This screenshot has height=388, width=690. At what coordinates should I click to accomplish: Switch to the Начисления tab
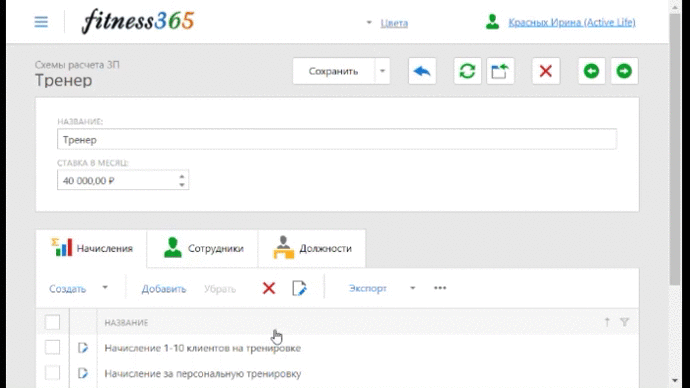coord(92,249)
